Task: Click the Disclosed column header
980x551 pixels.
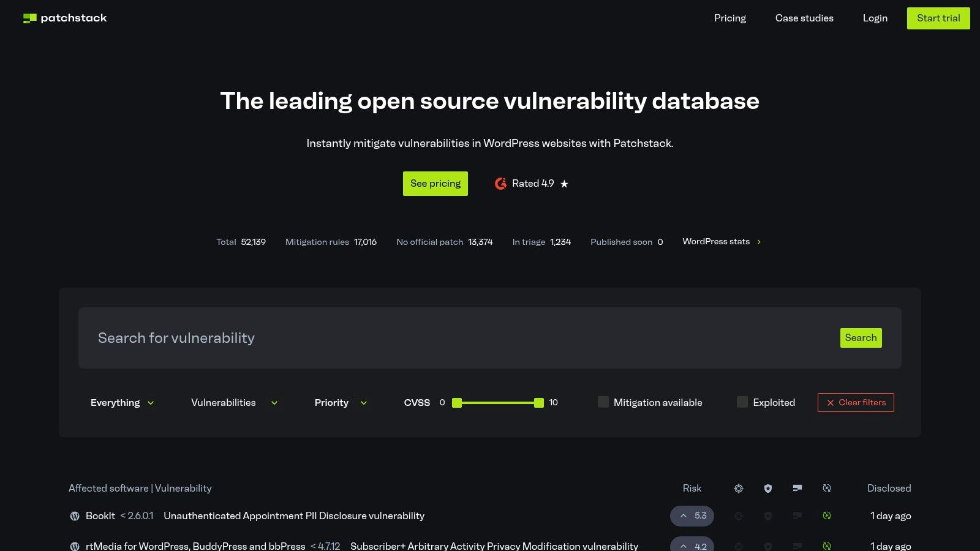Action: pos(889,489)
